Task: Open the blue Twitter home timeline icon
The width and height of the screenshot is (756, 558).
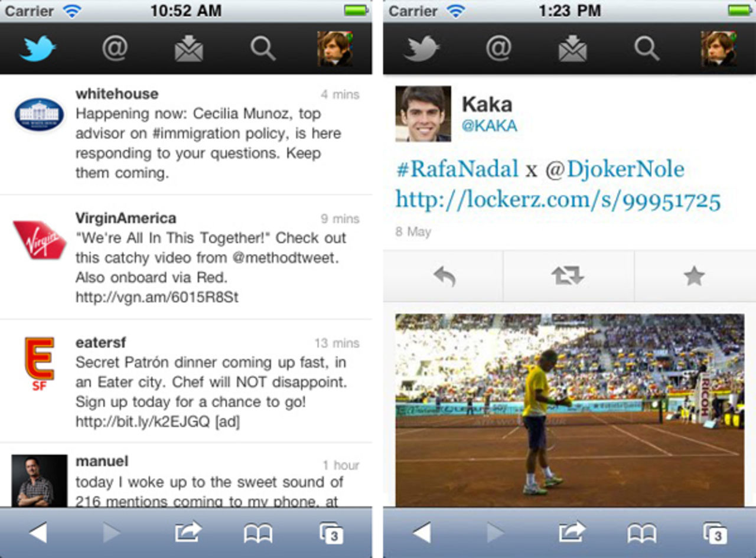Action: point(37,48)
